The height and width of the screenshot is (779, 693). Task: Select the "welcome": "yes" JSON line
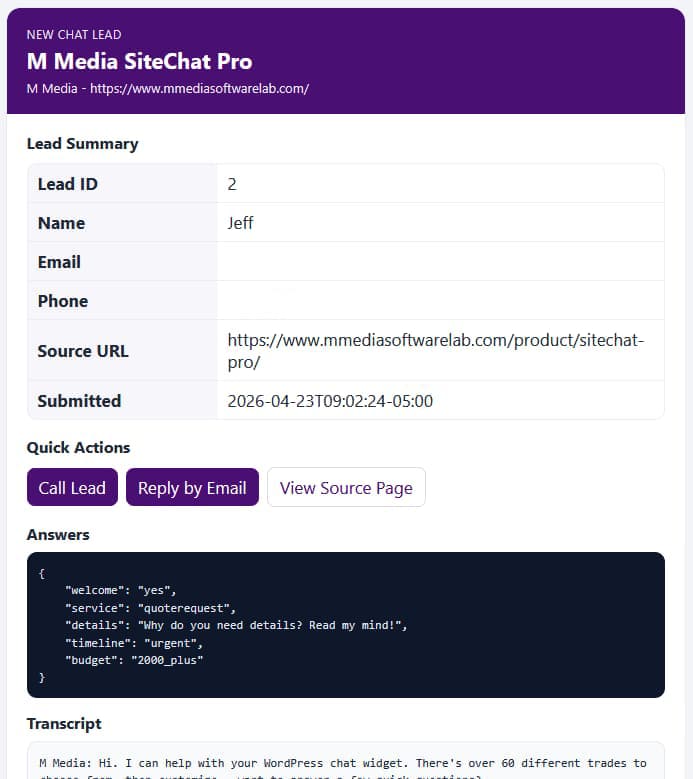[x=121, y=590]
